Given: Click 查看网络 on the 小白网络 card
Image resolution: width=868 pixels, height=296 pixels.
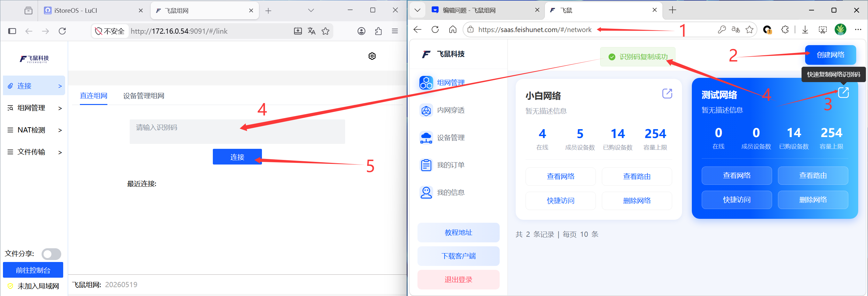Looking at the screenshot, I should click(x=560, y=176).
